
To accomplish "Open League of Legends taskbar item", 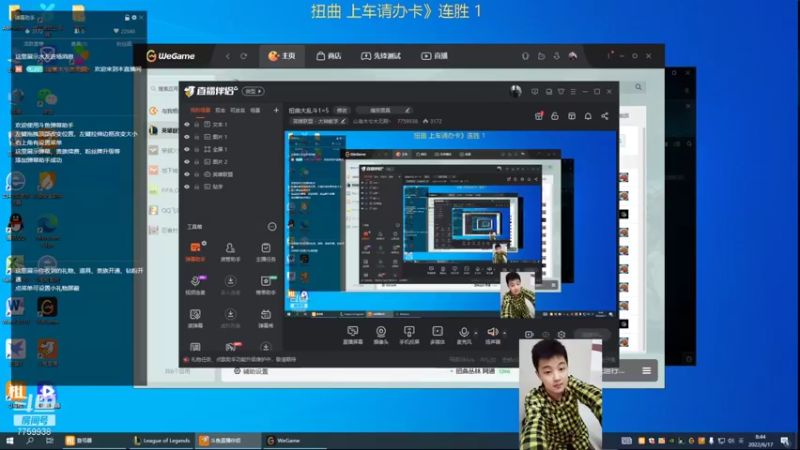I will pyautogui.click(x=161, y=440).
